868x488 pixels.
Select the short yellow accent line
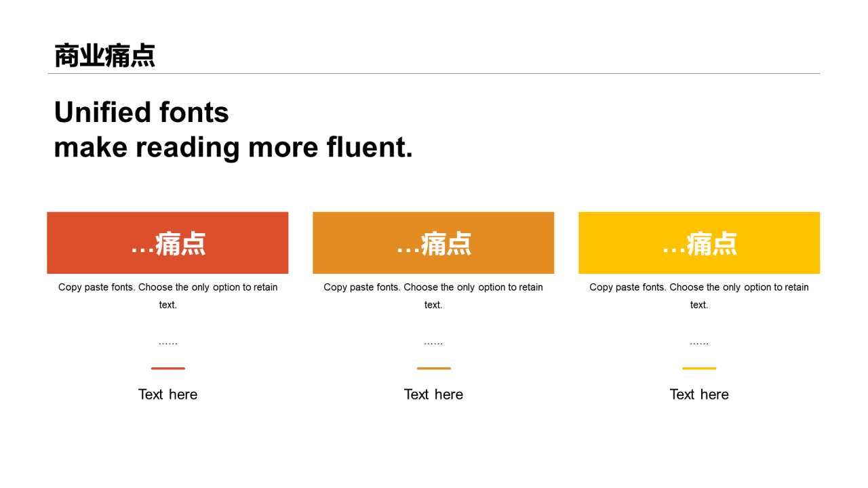[699, 368]
